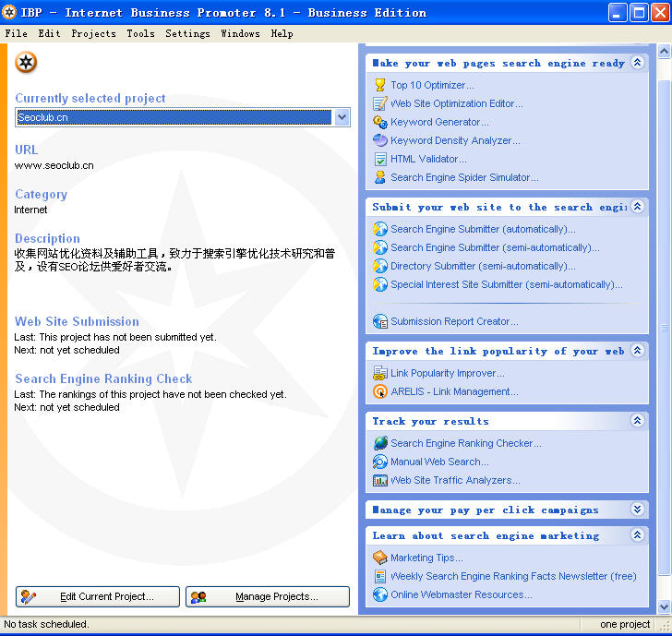This screenshot has width=672, height=636.
Task: Collapse the 'Track your results' section
Action: point(637,421)
